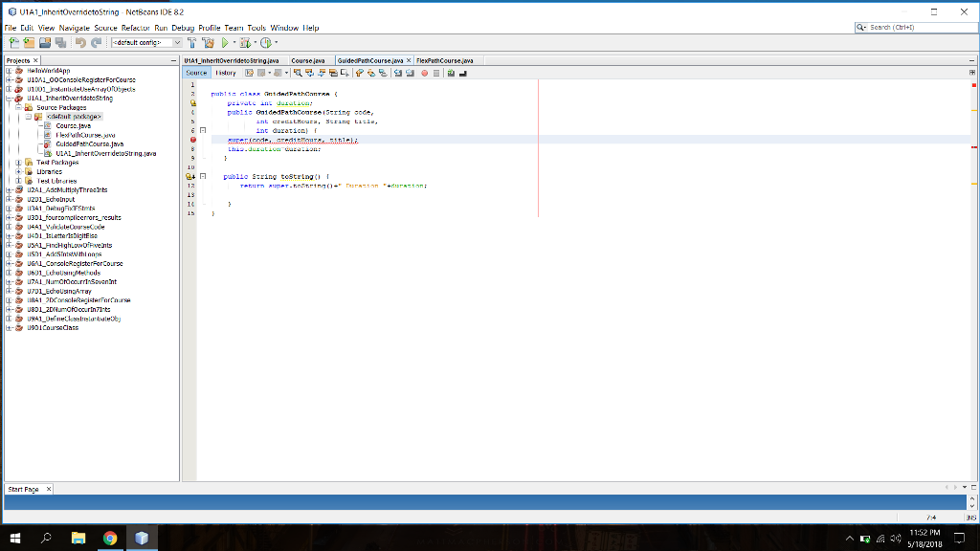
Task: Find selection in the editor
Action: [x=298, y=73]
